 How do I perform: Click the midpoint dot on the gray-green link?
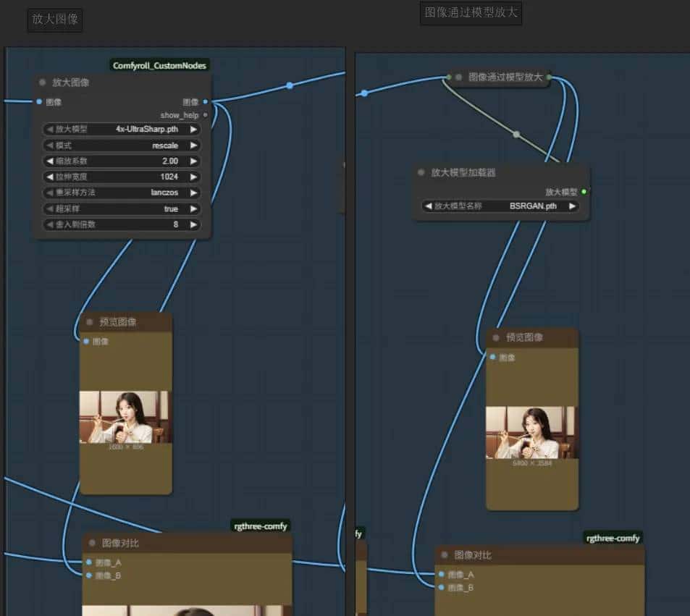click(516, 134)
